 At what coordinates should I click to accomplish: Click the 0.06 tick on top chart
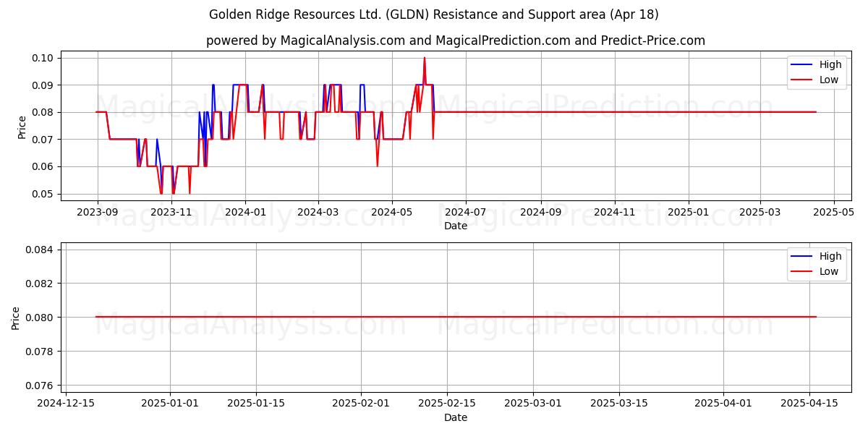tap(44, 166)
